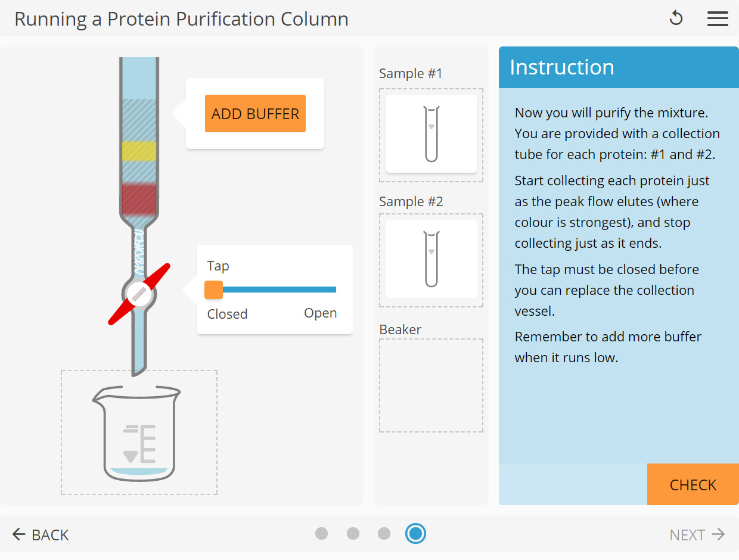
Task: Click the beaker under the column
Action: tap(138, 435)
